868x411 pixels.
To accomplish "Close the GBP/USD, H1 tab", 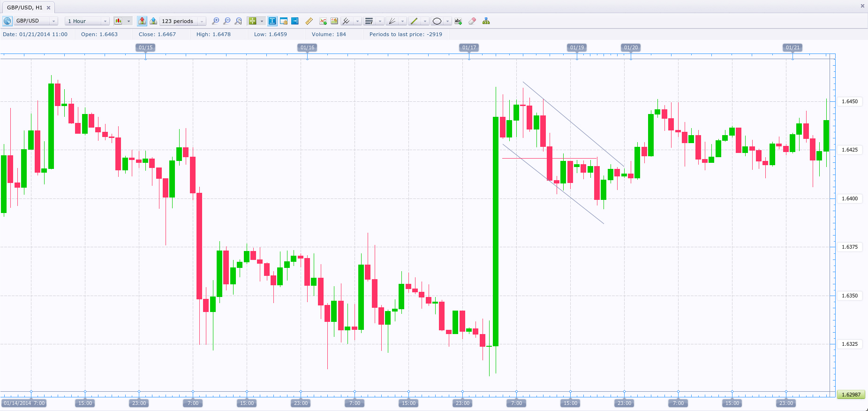I will point(48,8).
